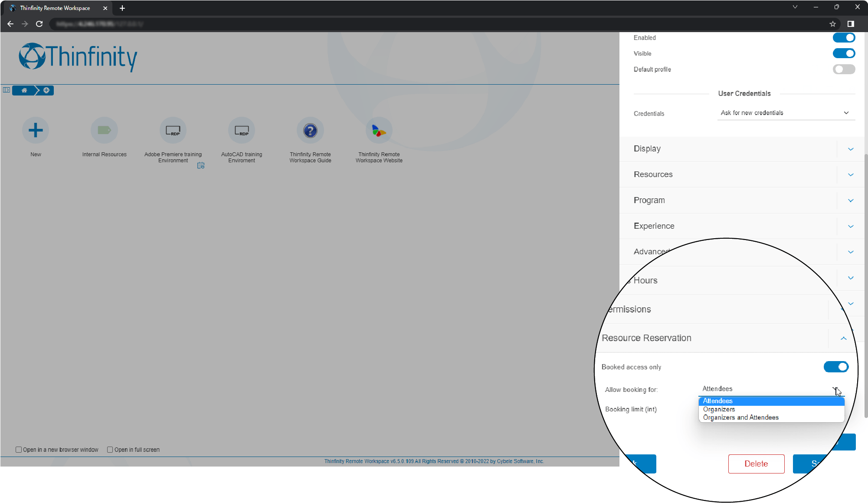
Task: Click the browser back arrow
Action: tap(10, 24)
